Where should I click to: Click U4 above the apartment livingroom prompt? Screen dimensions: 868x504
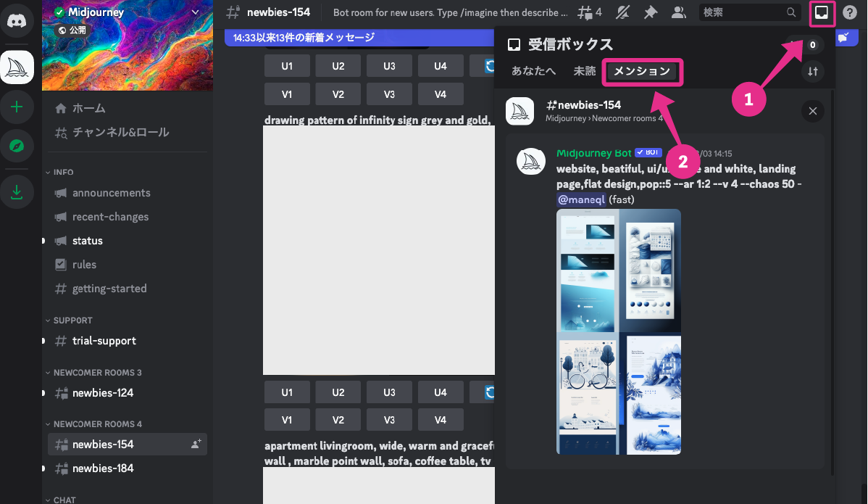pyautogui.click(x=441, y=392)
